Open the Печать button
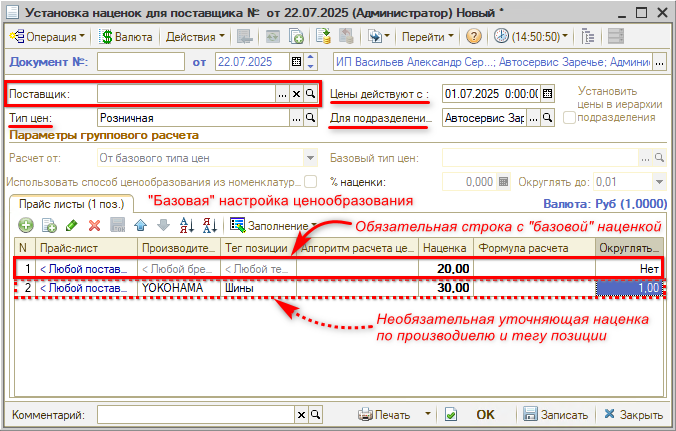 (x=386, y=413)
